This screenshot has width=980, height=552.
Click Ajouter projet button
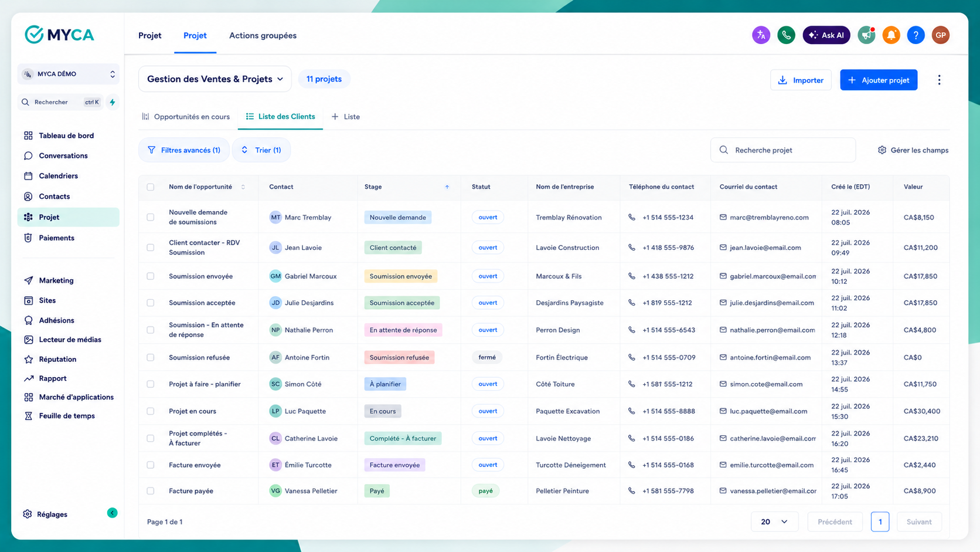[x=879, y=80]
